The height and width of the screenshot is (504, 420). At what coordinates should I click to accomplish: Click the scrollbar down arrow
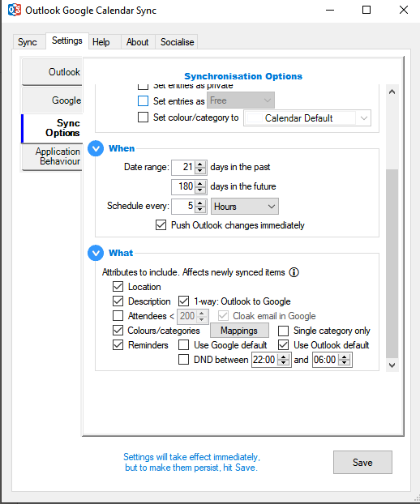click(x=392, y=365)
